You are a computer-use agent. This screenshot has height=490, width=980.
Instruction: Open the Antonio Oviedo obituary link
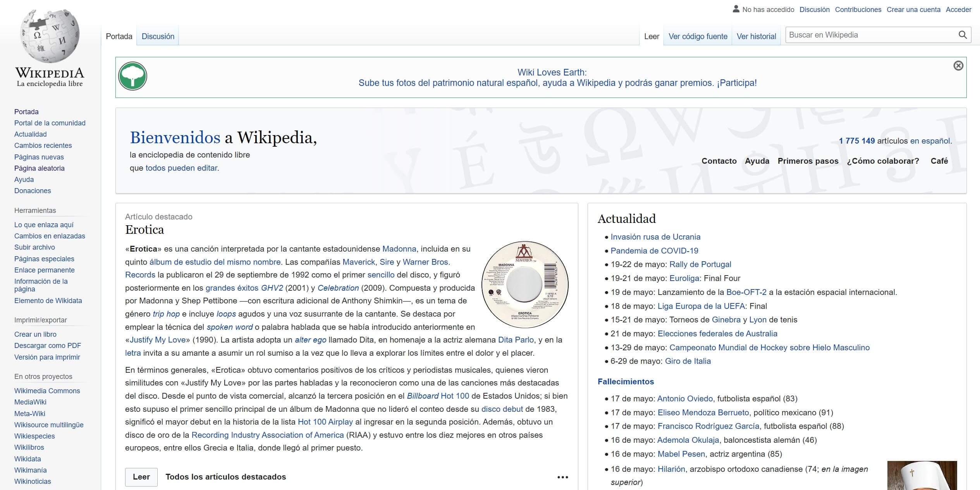coord(685,399)
